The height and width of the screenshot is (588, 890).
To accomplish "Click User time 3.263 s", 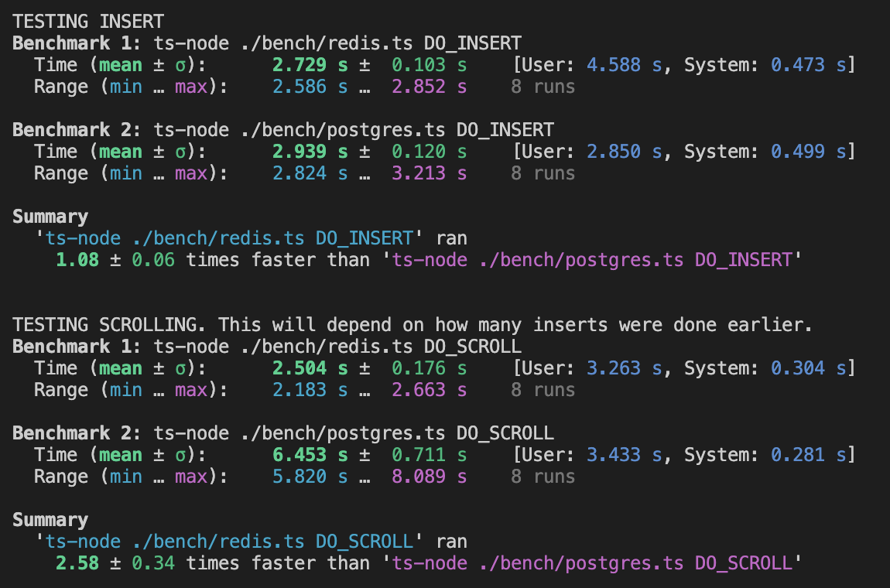I will (x=625, y=368).
